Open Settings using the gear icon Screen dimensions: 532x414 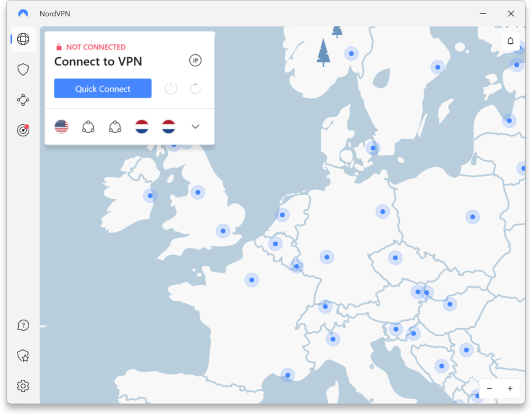(23, 386)
